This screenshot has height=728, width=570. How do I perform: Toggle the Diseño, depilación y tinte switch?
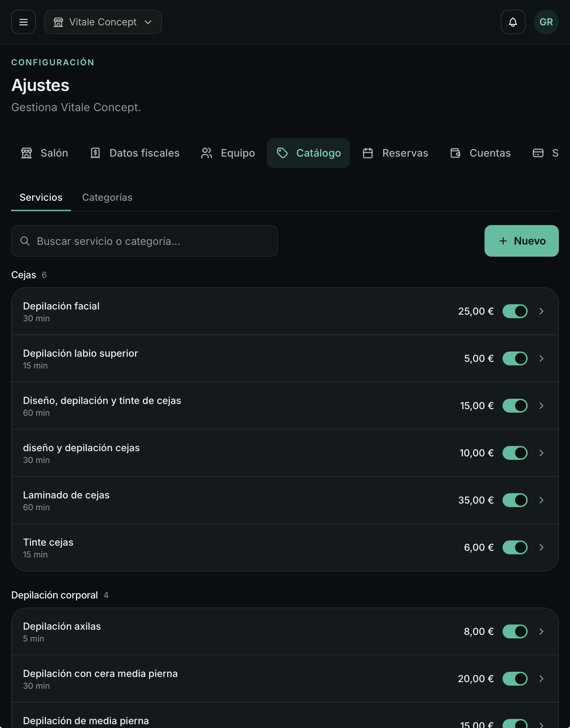tap(515, 406)
